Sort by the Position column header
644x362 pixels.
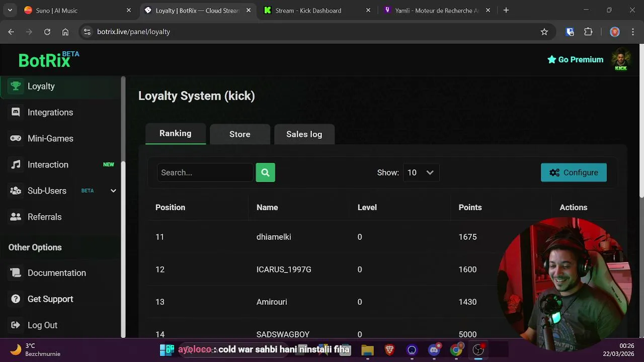[x=170, y=207]
